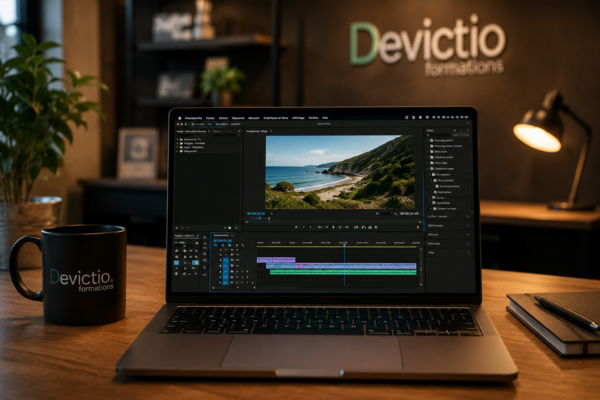Select the Razor tool
This screenshot has height=400, width=600.
pos(205,254)
